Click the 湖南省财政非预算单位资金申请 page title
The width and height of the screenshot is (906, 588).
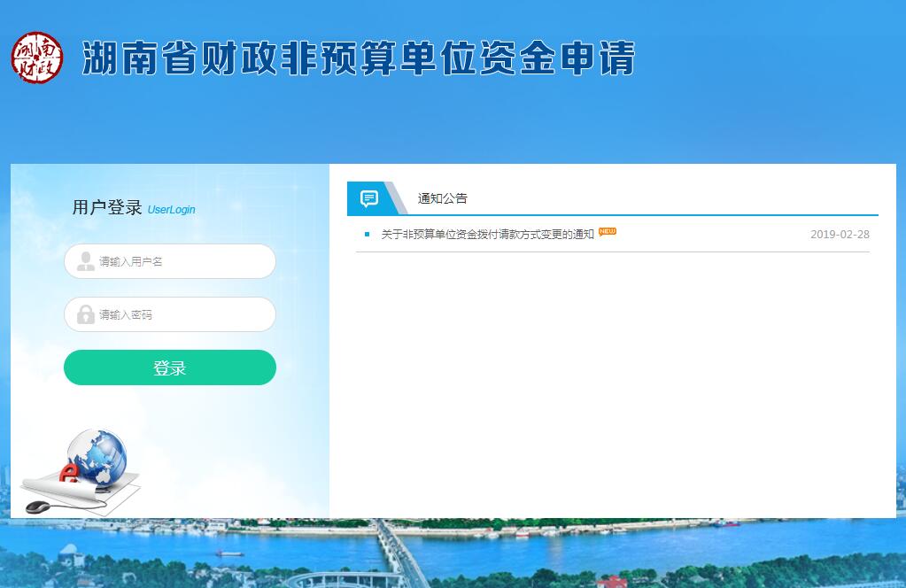click(359, 59)
